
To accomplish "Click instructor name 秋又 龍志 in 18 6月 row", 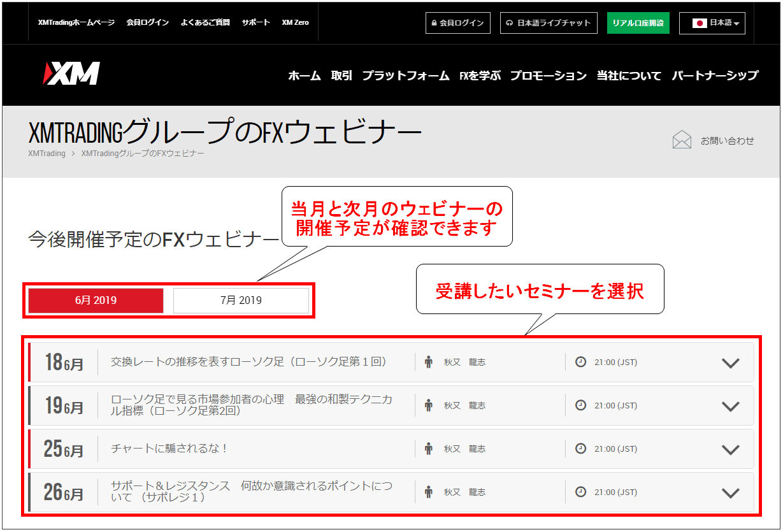I will point(464,362).
